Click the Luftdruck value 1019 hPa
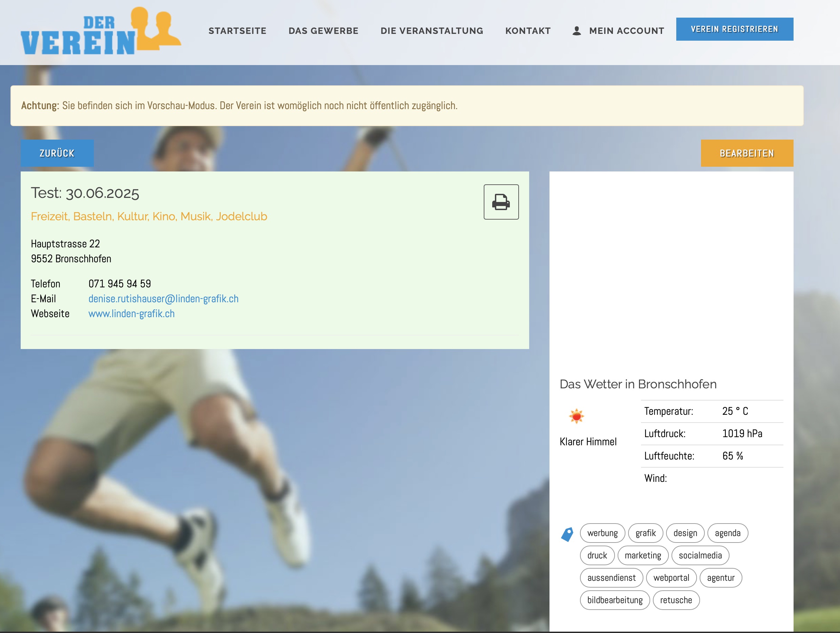The image size is (840, 633). click(x=742, y=434)
